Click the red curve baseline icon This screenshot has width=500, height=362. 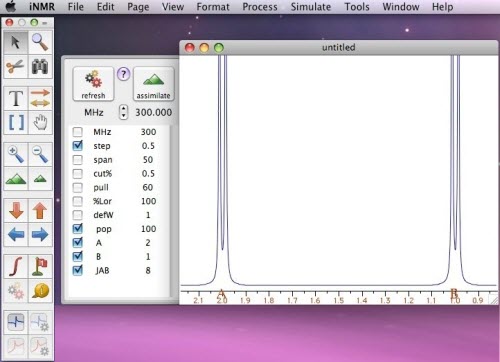16,347
